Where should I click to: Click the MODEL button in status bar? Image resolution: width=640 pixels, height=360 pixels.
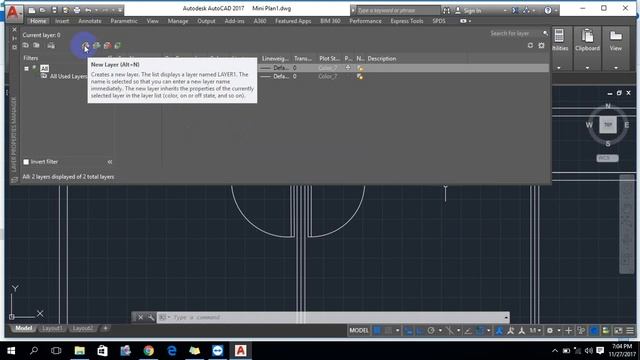click(x=359, y=331)
